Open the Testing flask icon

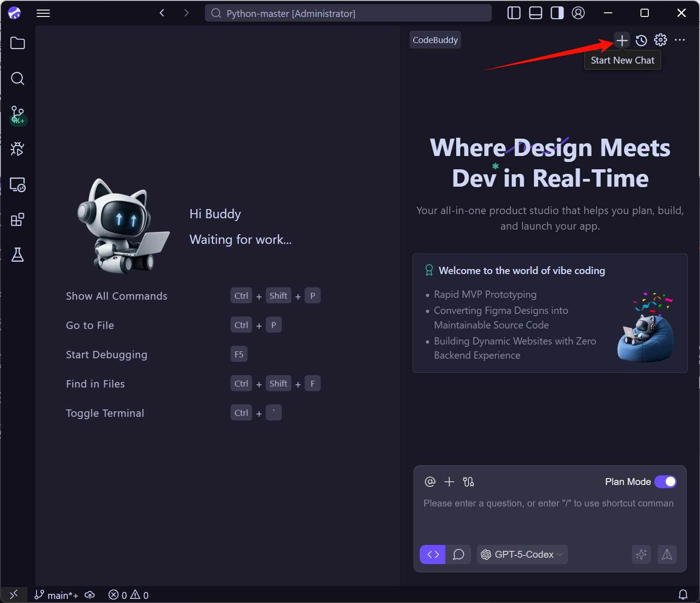click(17, 254)
